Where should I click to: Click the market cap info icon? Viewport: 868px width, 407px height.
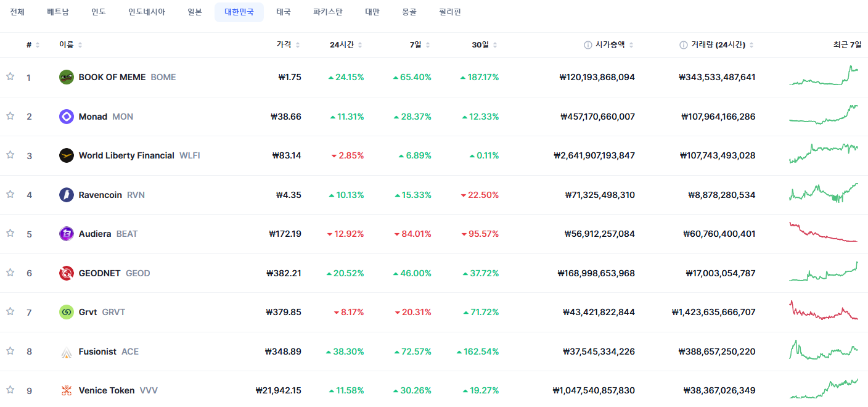click(x=588, y=45)
